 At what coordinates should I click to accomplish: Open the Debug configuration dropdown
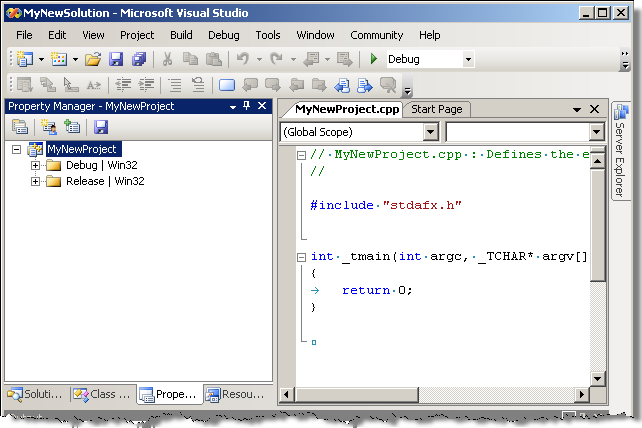click(x=468, y=60)
